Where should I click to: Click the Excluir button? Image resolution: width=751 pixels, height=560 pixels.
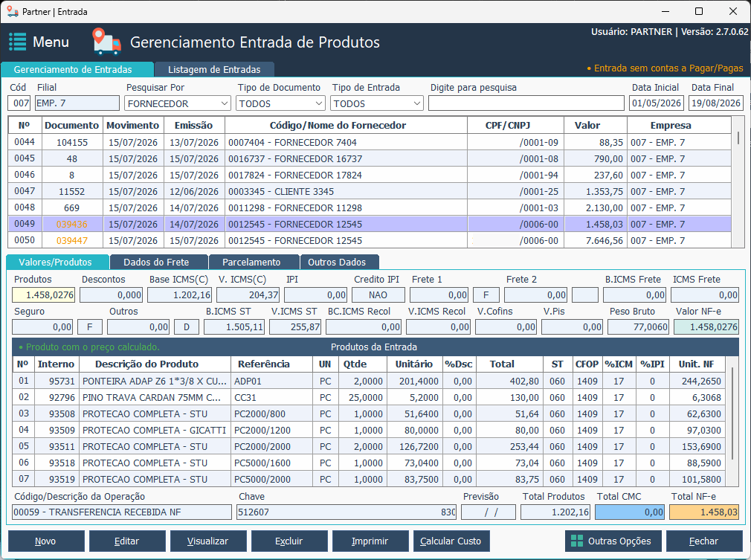click(289, 541)
